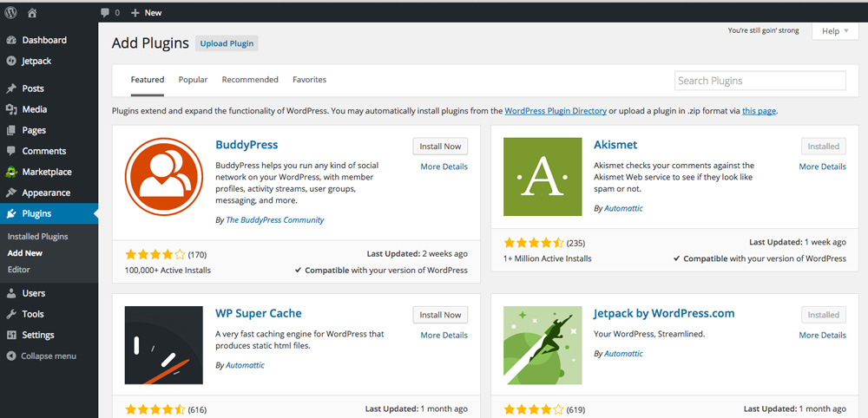
Task: Open the BuddyPress title link
Action: [247, 145]
